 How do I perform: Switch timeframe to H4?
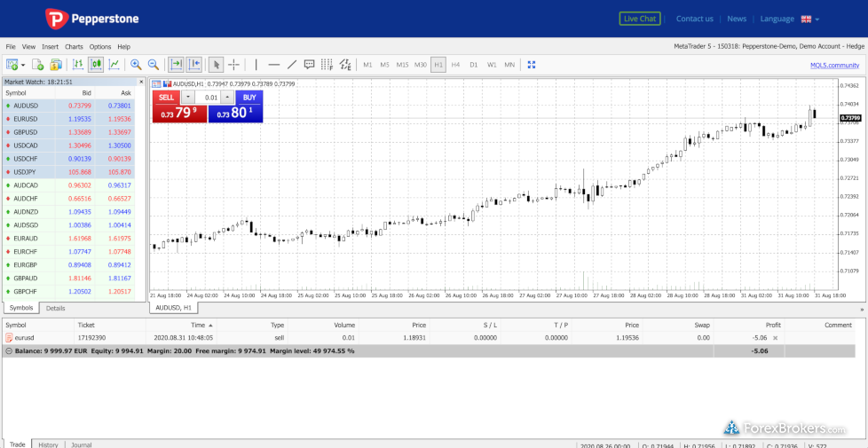click(455, 65)
